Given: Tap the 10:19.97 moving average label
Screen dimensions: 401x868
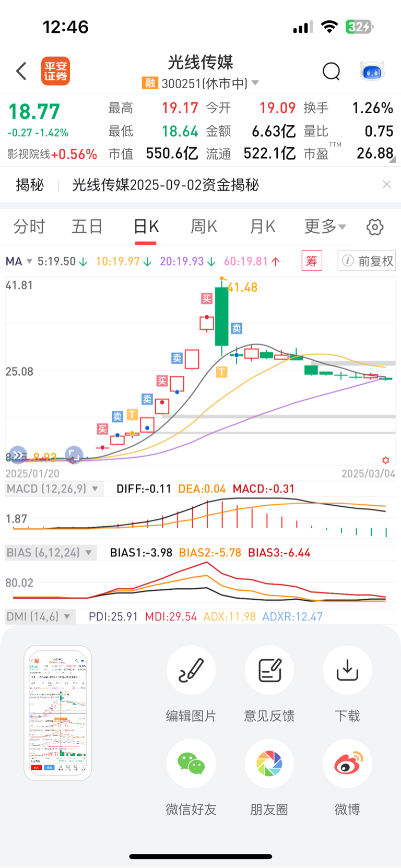Looking at the screenshot, I should [x=124, y=261].
